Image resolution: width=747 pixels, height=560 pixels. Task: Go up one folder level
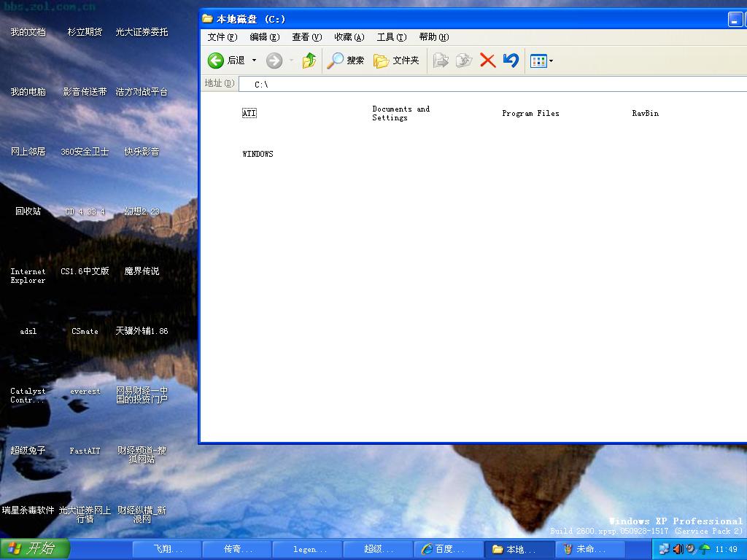309,61
